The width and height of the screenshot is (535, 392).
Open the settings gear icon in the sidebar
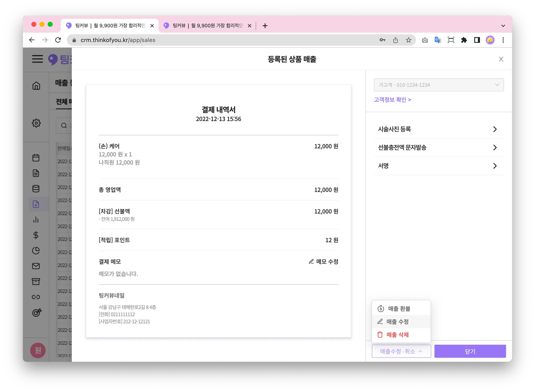coord(36,123)
